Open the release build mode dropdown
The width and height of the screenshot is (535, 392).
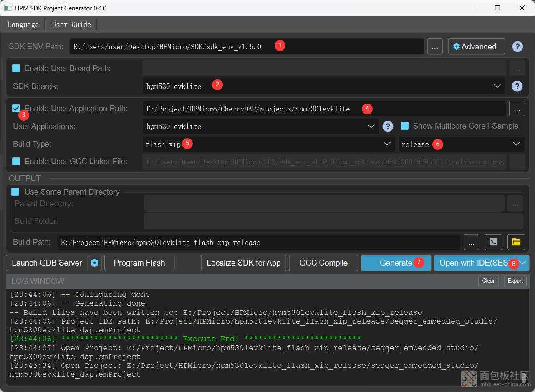[462, 144]
